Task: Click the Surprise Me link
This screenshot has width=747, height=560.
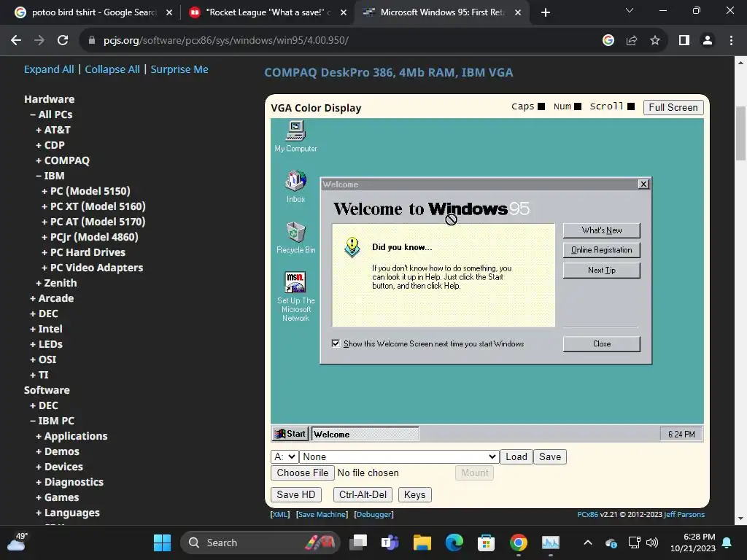Action: pyautogui.click(x=179, y=69)
